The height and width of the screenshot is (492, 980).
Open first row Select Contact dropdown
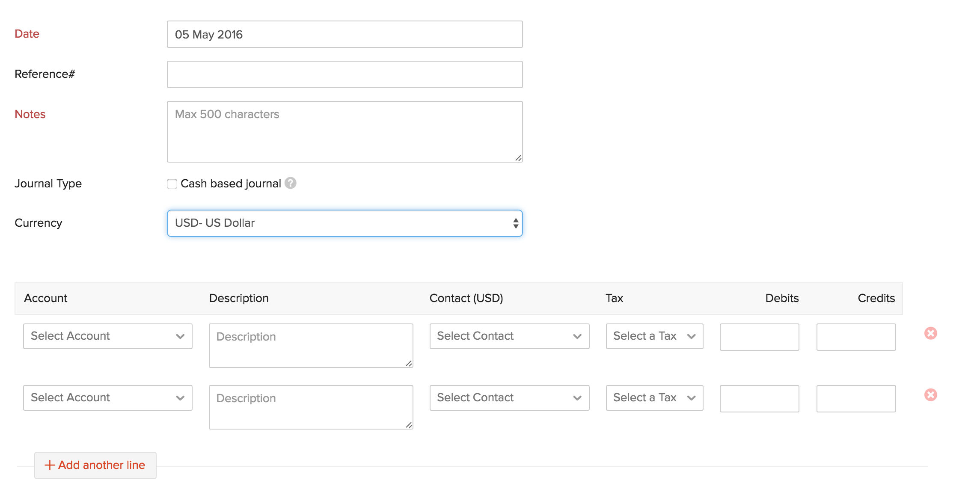coord(509,336)
